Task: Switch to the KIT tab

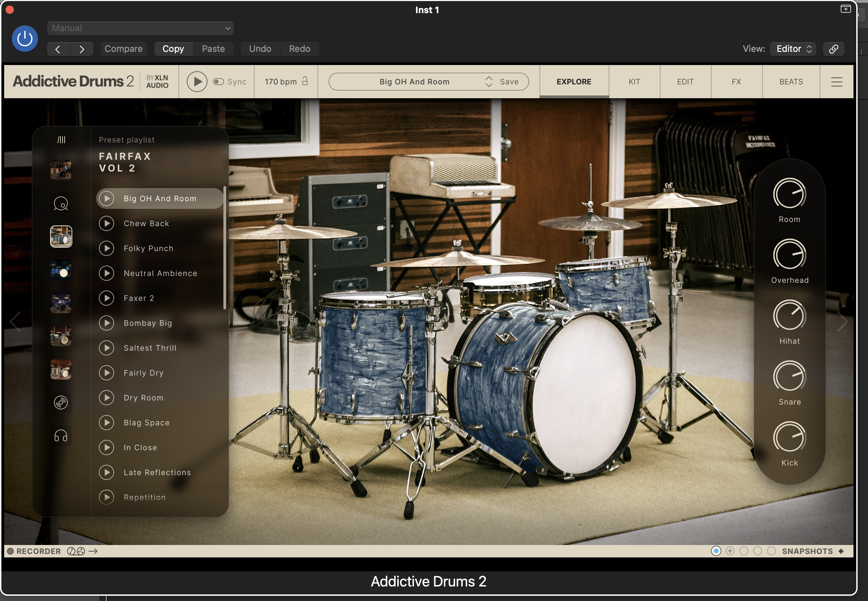Action: point(635,82)
